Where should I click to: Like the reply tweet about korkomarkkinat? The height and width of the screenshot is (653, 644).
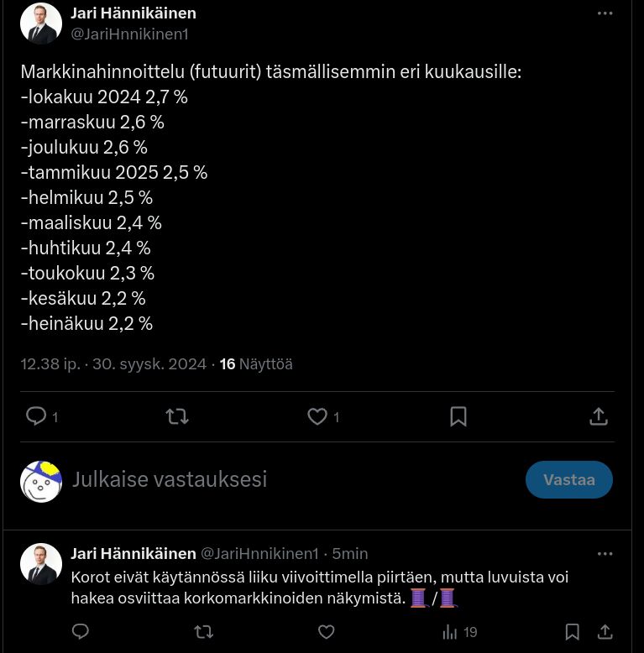326,632
